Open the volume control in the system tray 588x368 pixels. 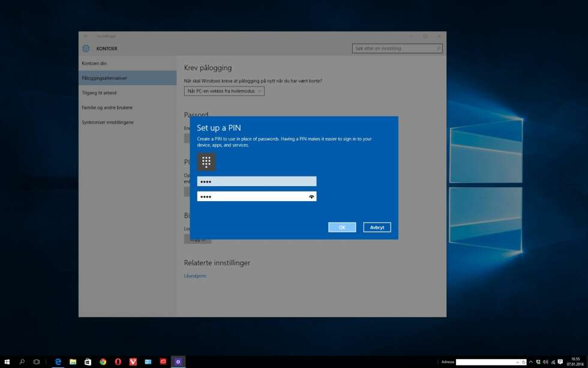point(545,362)
